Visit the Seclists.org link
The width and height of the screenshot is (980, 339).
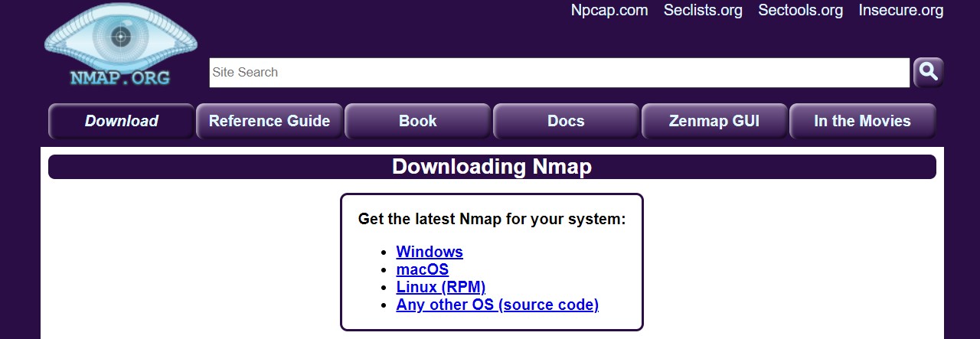[703, 10]
